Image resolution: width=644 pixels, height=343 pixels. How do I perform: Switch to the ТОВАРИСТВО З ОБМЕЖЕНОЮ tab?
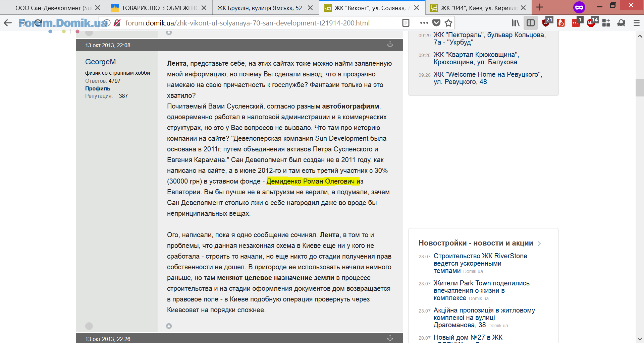[x=159, y=8]
